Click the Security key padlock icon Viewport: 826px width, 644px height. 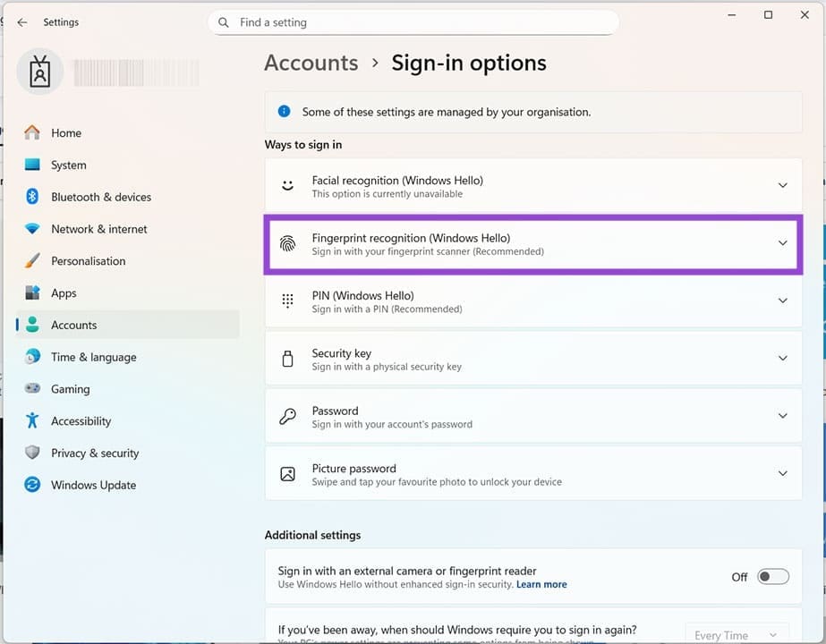coord(287,359)
